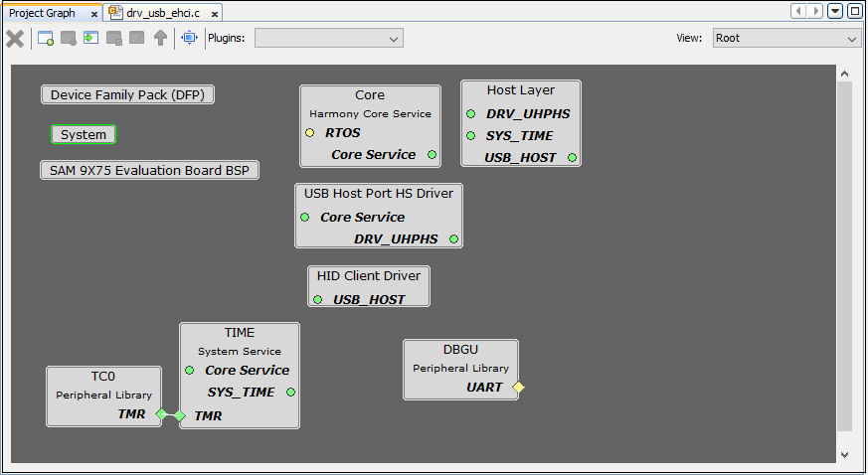The image size is (868, 475).
Task: Click the yellow RTOS port on Core
Action: [309, 133]
